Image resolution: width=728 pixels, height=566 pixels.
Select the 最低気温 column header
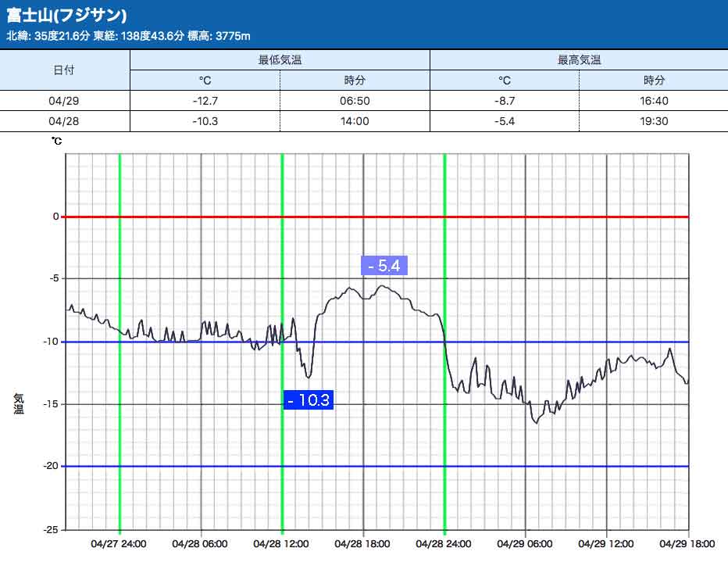click(x=279, y=60)
